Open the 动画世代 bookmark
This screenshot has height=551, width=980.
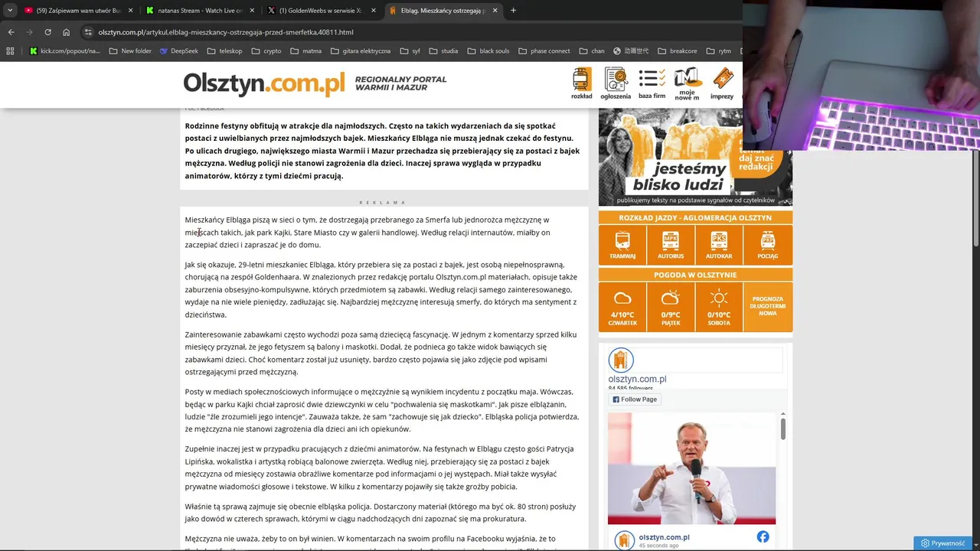(630, 51)
